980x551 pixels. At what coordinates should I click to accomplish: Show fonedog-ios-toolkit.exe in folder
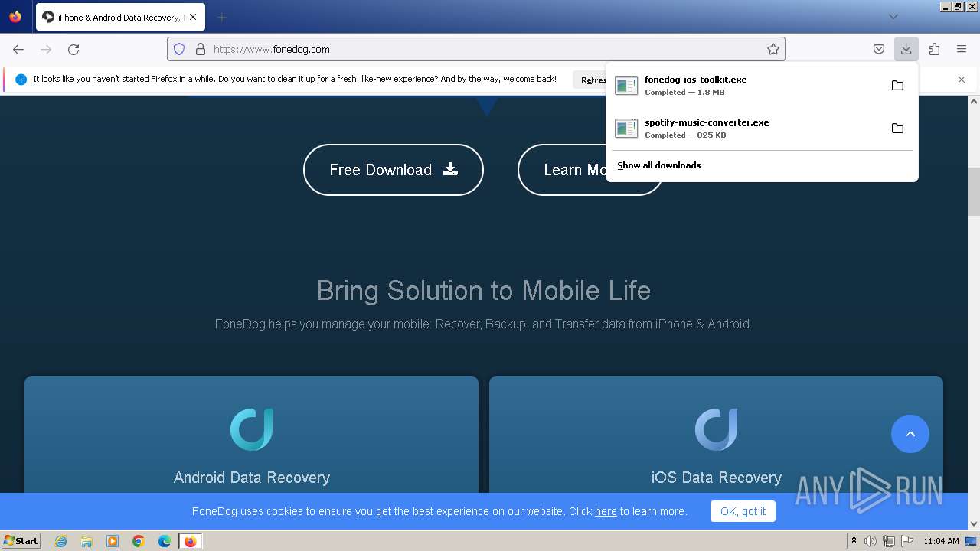[x=897, y=85]
